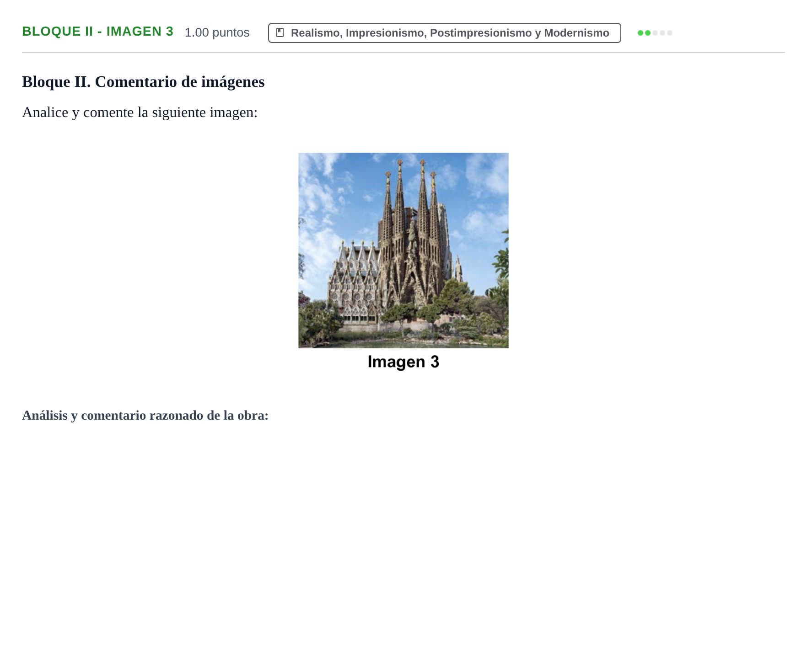Click the 'Bloque II. Comentario de imágenes' title
The image size is (807, 672).
(x=143, y=82)
